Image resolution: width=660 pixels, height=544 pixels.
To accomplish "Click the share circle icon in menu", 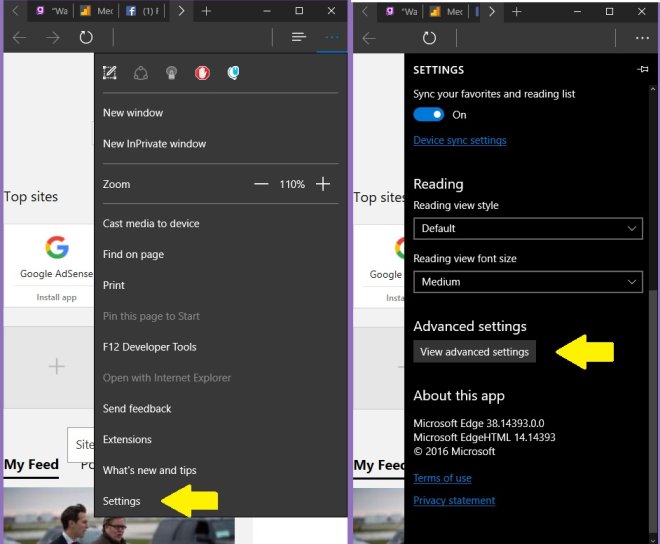I will pos(141,73).
